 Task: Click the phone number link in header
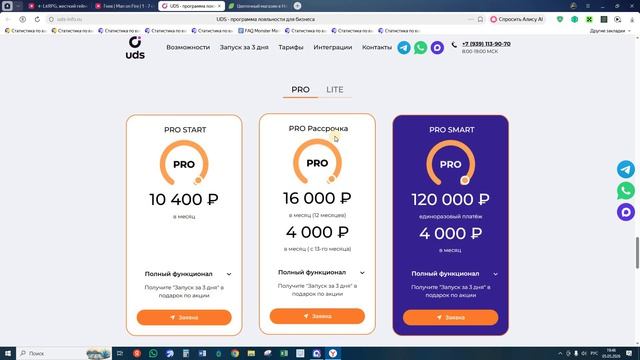coord(486,44)
